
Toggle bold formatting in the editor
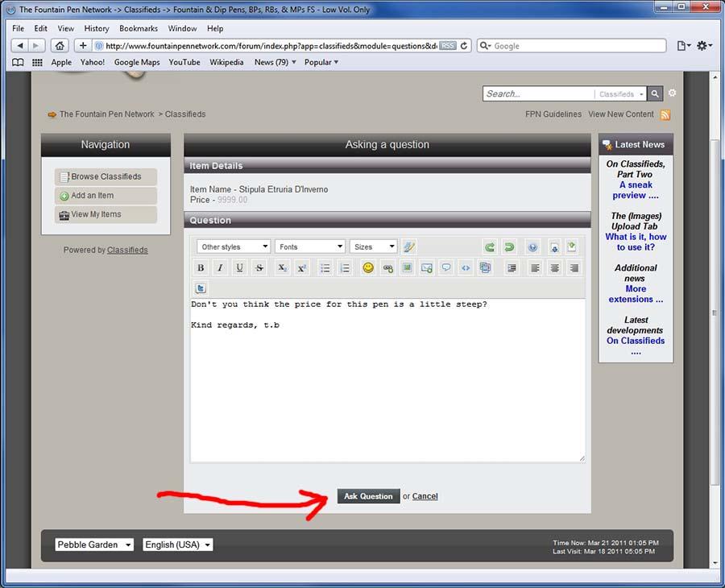[201, 268]
